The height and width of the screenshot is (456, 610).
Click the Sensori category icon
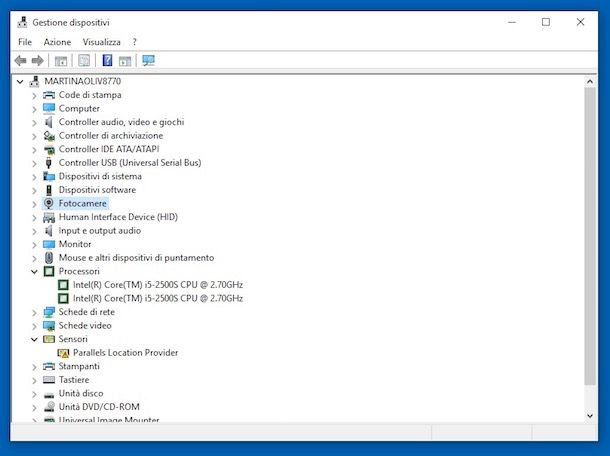49,339
